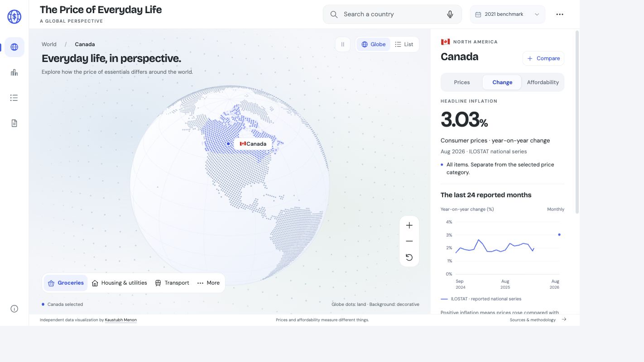This screenshot has width=644, height=362.
Task: Switch to List view
Action: (404, 44)
